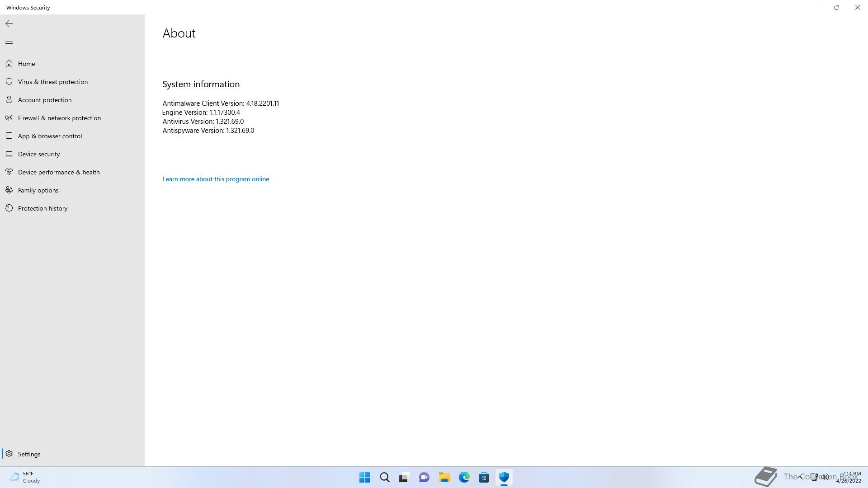Restore down the Windows Security window

pos(837,7)
